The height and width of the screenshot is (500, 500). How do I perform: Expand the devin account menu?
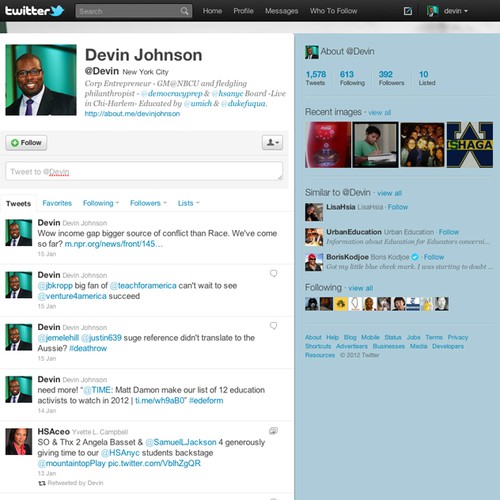click(448, 11)
